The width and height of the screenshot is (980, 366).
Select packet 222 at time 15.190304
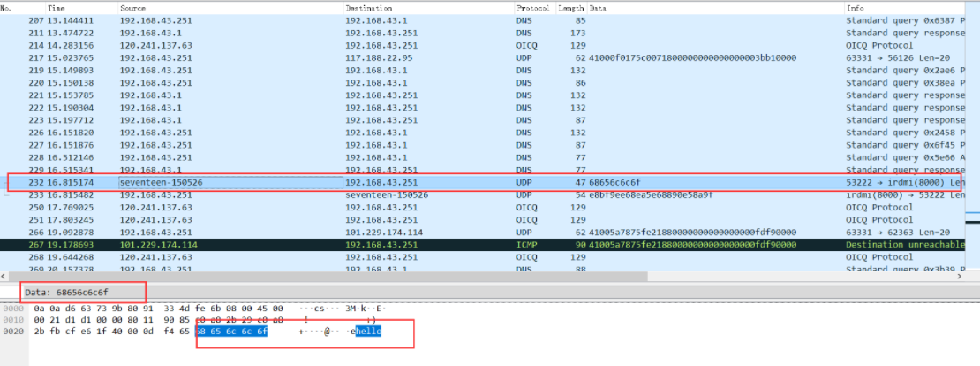[483, 108]
